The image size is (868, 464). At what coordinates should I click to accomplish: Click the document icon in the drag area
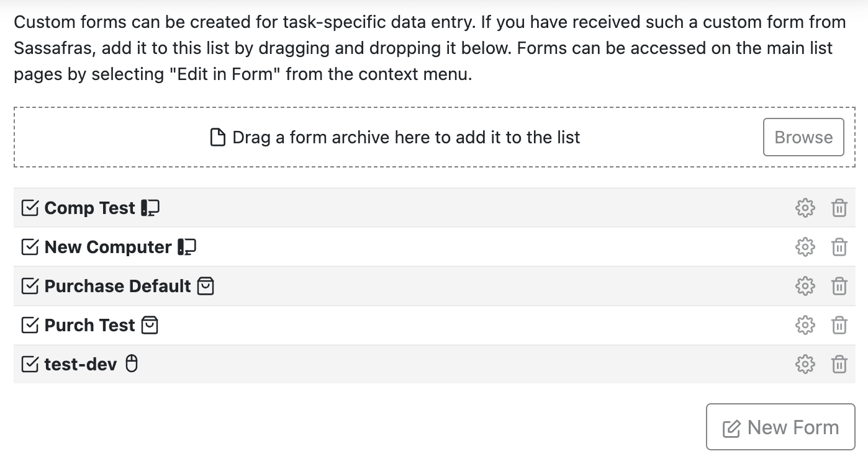pos(217,137)
